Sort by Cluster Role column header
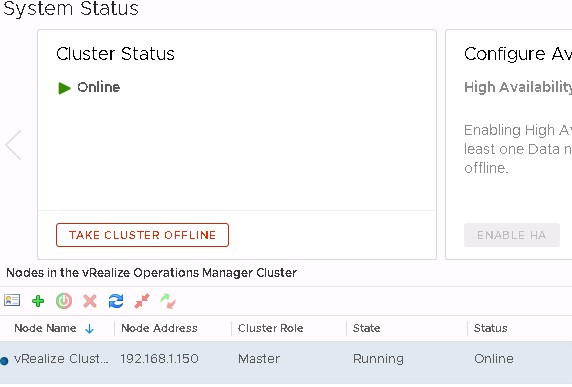The image size is (572, 387). [x=270, y=328]
